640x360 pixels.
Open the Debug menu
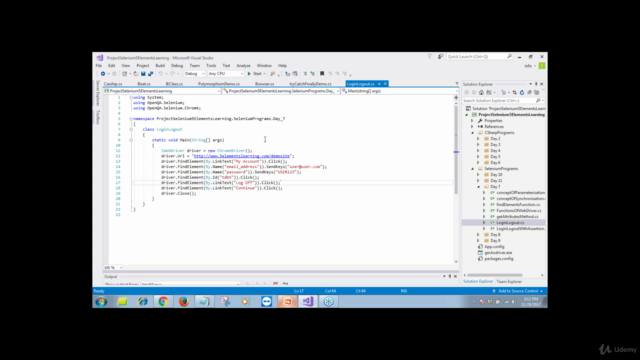click(x=177, y=66)
